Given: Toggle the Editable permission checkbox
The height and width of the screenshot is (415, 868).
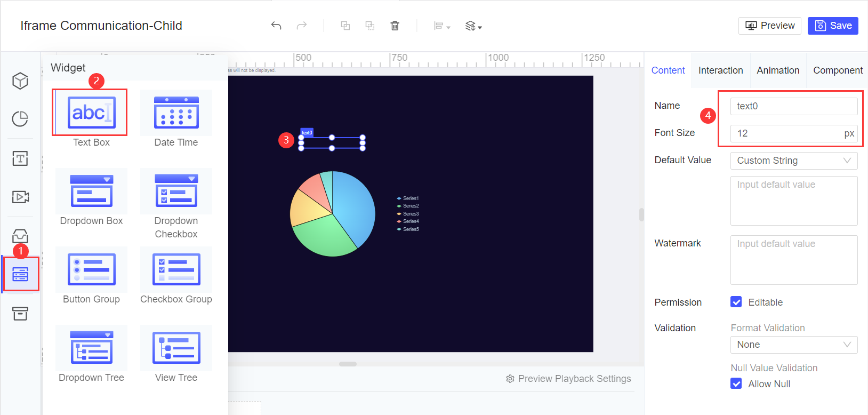Looking at the screenshot, I should 736,302.
